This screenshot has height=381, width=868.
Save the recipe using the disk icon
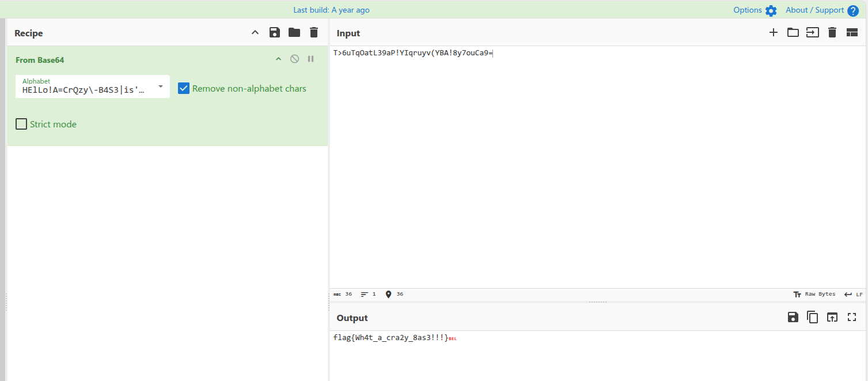[x=275, y=33]
